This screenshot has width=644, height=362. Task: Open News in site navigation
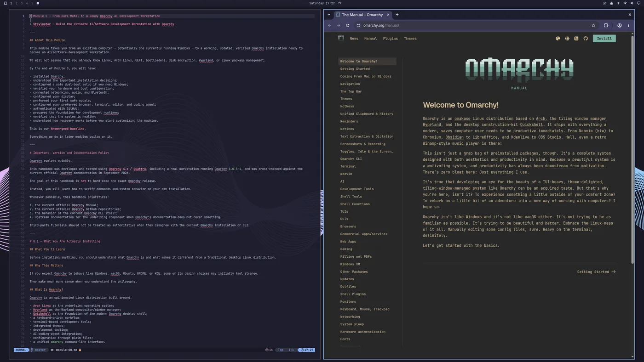tap(354, 39)
